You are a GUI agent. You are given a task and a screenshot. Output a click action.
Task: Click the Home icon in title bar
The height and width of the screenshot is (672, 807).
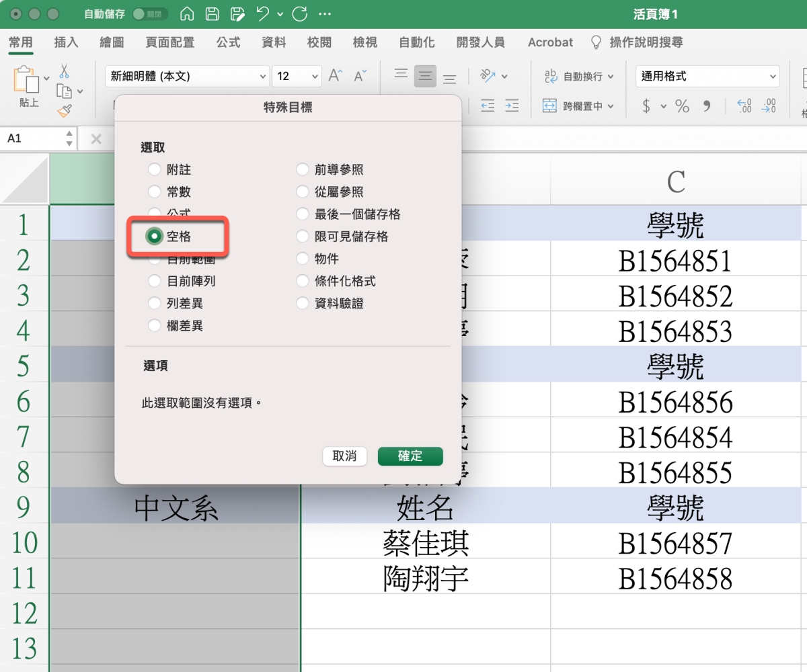tap(188, 14)
